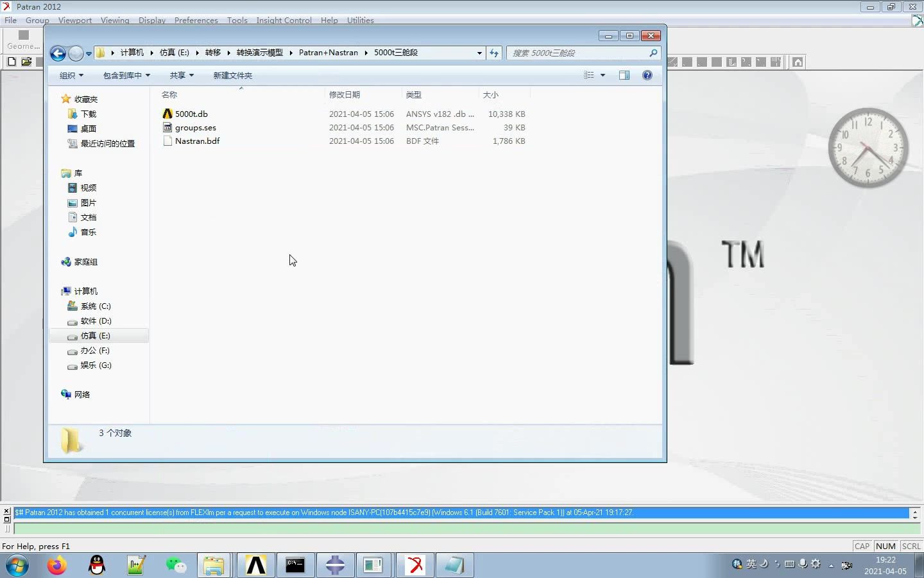
Task: Click the taskbar clock showing 19:22
Action: pos(886,565)
